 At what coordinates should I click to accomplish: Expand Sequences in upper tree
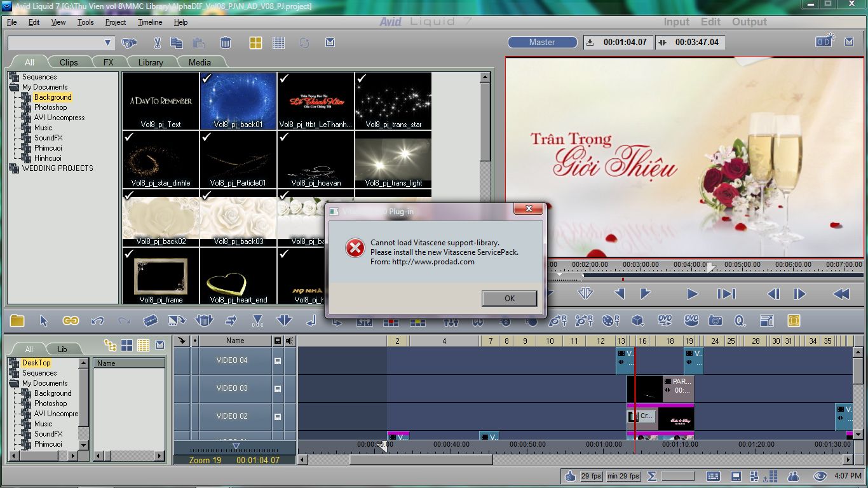pyautogui.click(x=14, y=77)
